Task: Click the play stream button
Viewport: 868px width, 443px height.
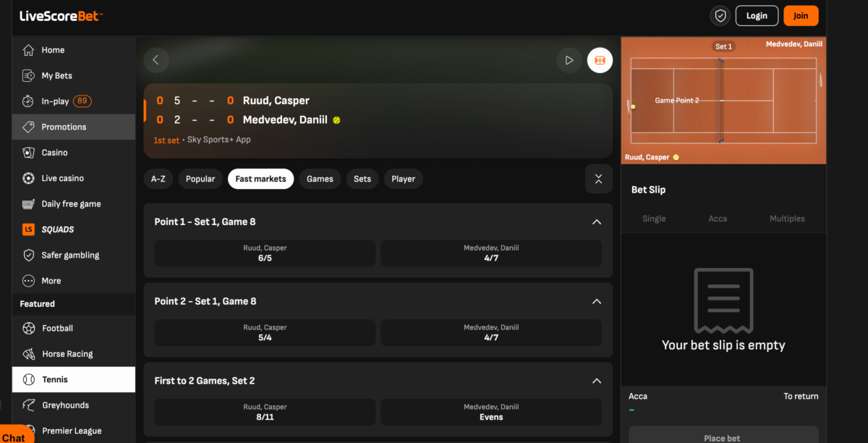Action: pos(569,60)
